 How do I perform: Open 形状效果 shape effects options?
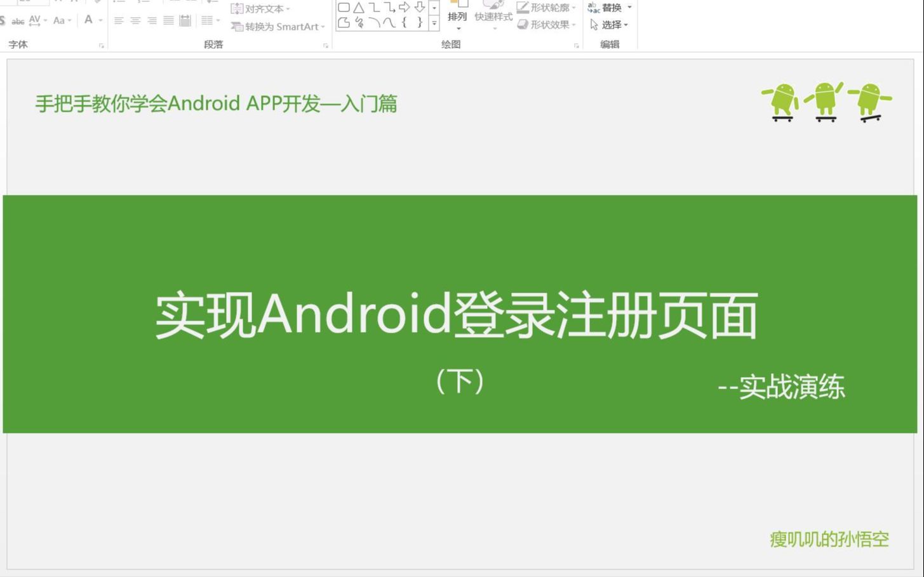click(x=546, y=25)
